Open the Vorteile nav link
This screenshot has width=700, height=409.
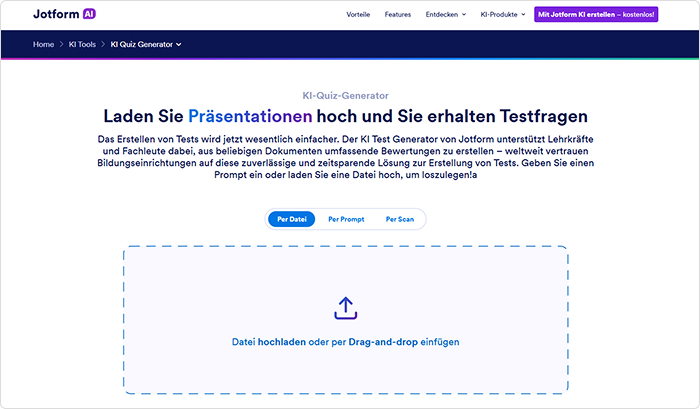pyautogui.click(x=358, y=14)
